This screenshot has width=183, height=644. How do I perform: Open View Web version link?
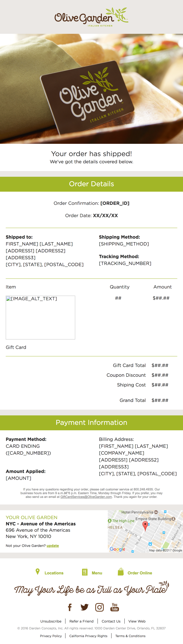point(137,621)
